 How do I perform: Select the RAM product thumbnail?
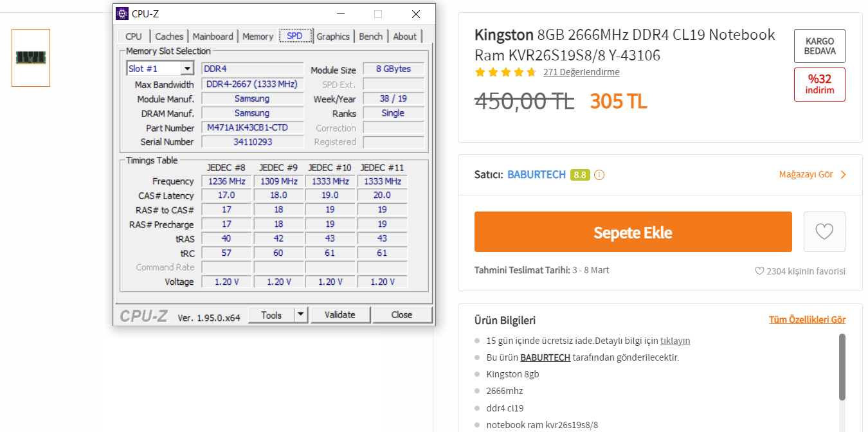coord(31,58)
